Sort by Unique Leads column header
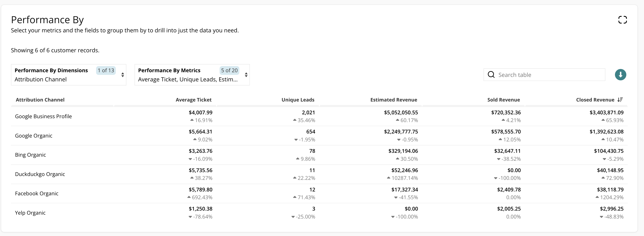 click(298, 100)
